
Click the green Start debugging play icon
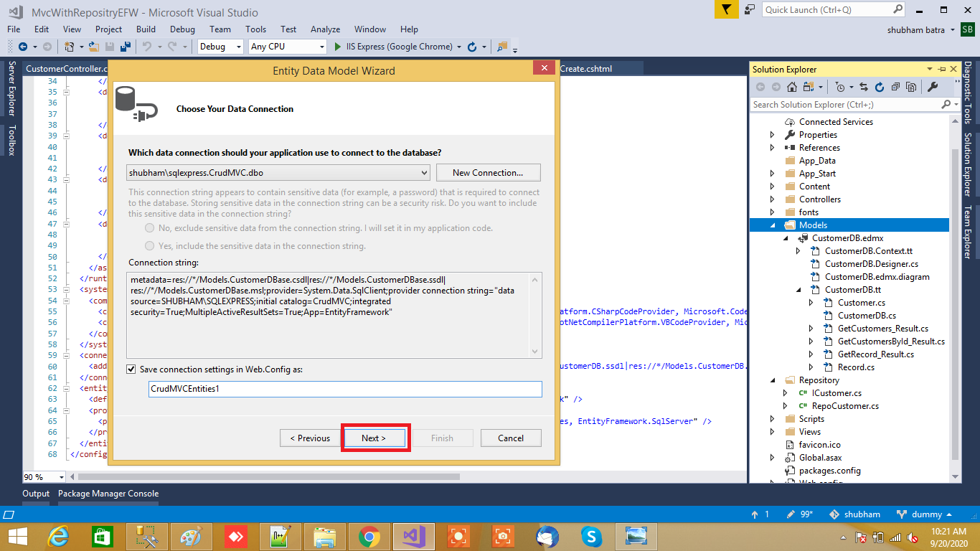(339, 47)
